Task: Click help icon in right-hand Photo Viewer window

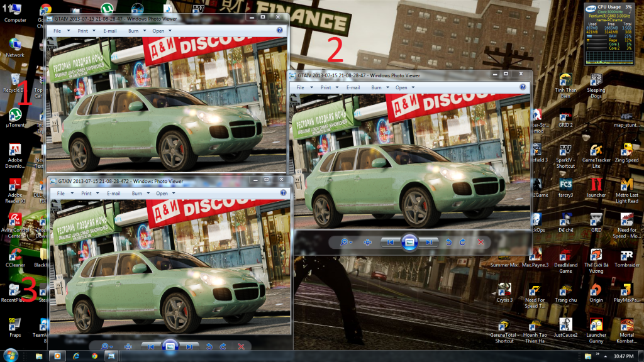Action: [x=523, y=87]
